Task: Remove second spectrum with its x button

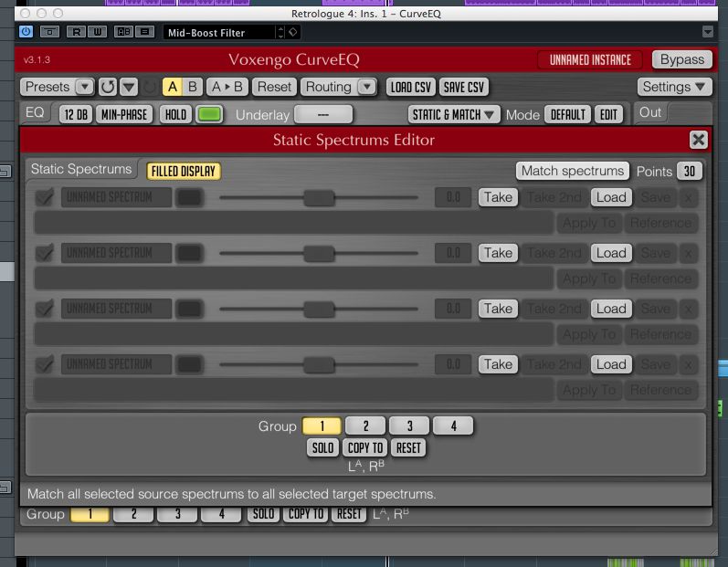Action: [689, 253]
